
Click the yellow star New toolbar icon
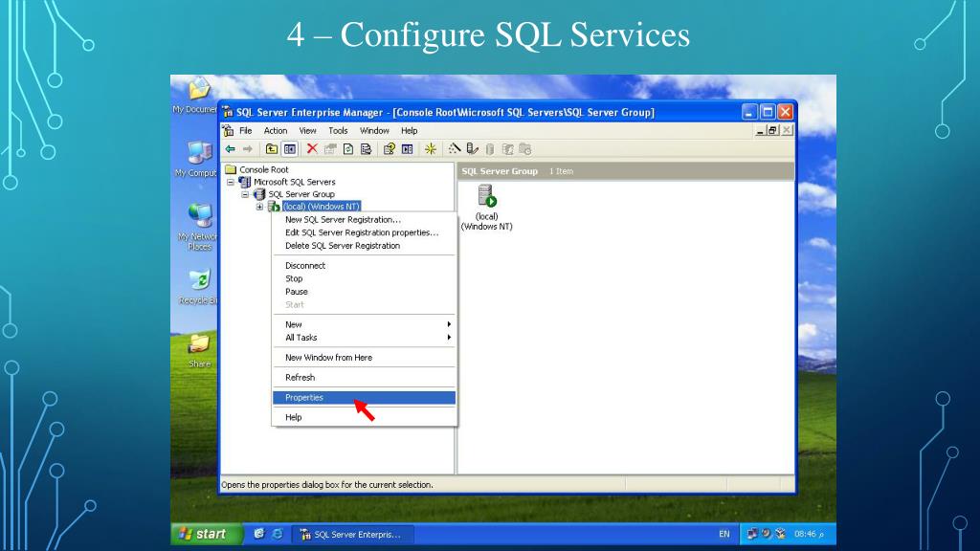(430, 148)
